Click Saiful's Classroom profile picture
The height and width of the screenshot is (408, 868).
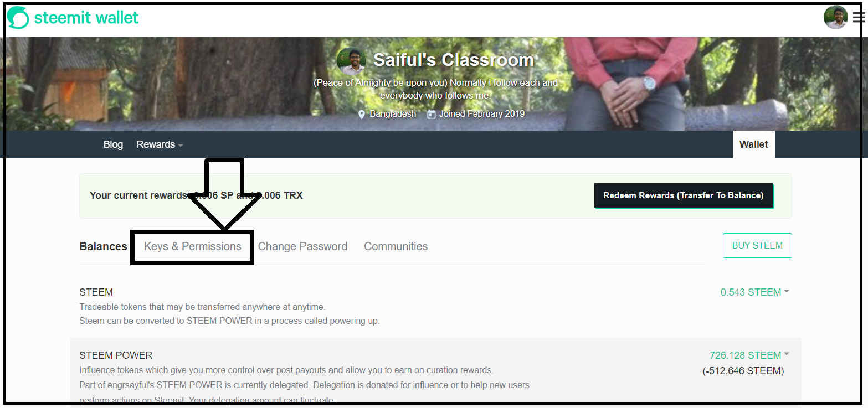pyautogui.click(x=351, y=61)
